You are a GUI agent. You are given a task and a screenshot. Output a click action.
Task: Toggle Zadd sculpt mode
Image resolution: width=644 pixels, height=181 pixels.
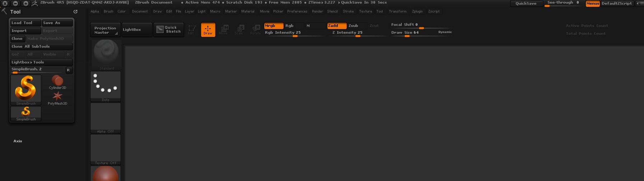pos(337,26)
